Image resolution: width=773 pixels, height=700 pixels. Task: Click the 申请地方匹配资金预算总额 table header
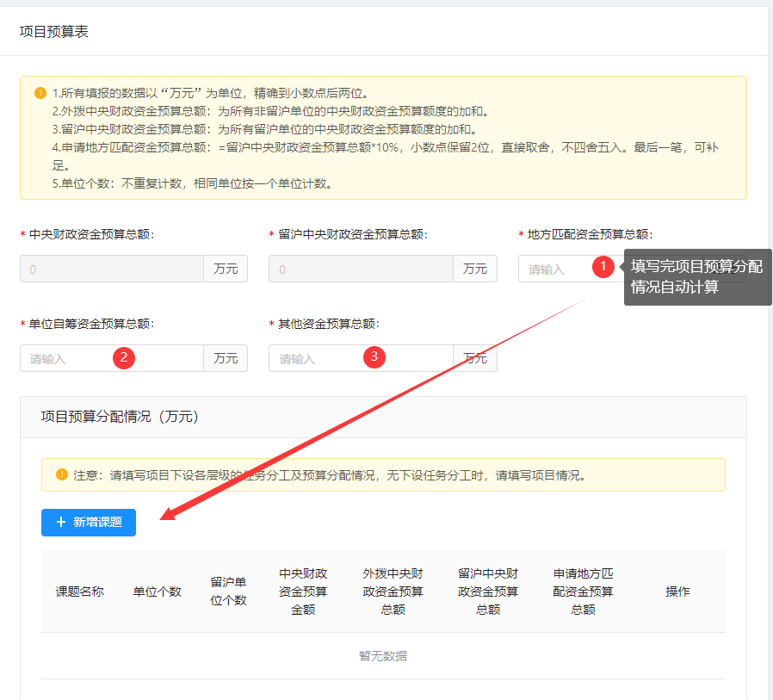(x=583, y=592)
